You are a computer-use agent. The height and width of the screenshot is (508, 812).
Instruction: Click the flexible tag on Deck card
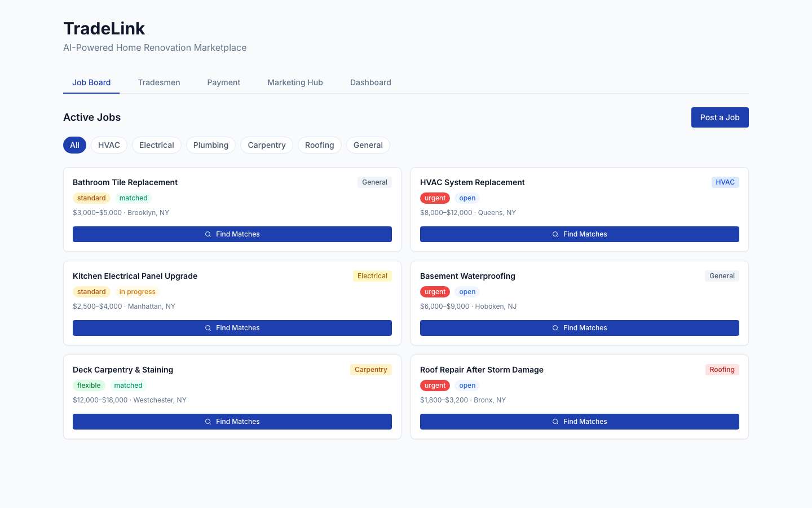pyautogui.click(x=89, y=386)
